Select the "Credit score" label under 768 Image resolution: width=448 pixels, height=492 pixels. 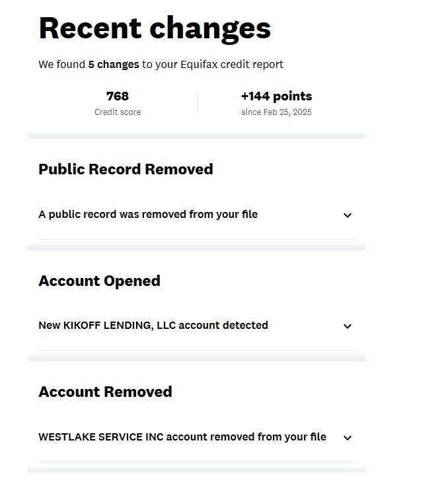click(118, 112)
